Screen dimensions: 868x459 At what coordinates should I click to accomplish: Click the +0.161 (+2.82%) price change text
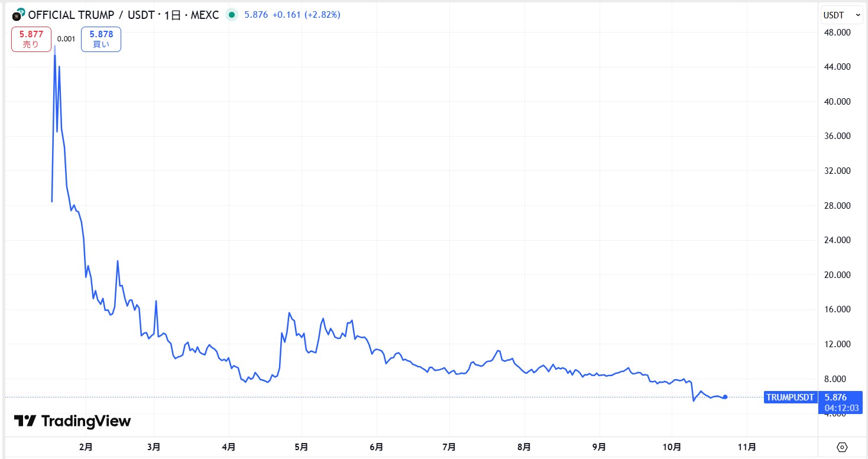306,15
